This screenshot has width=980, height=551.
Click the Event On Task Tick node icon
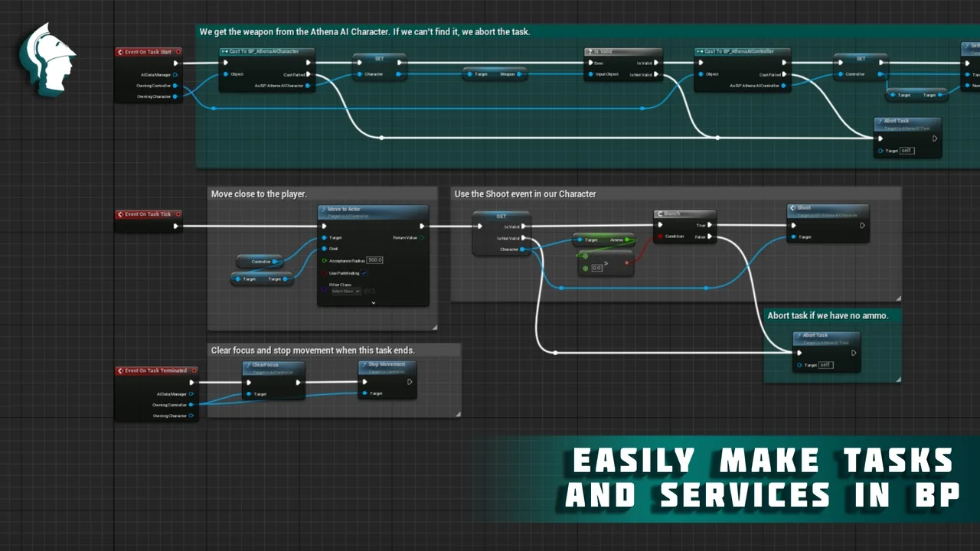click(x=120, y=214)
